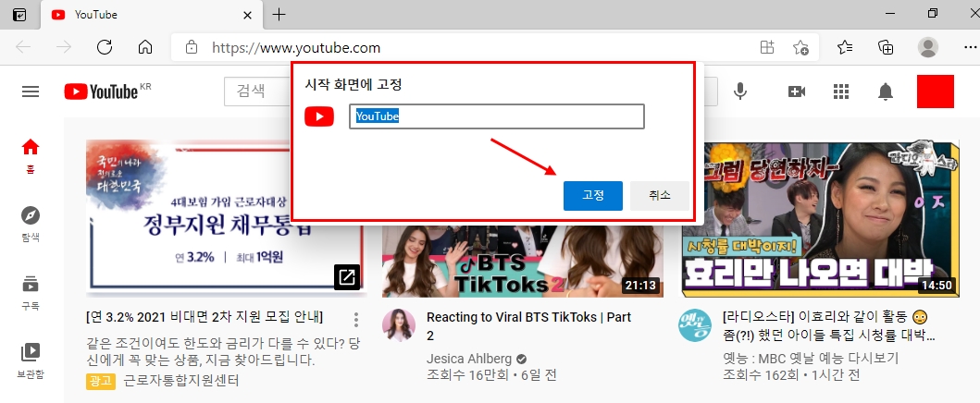
Task: Expand the YouTube hamburger guide menu
Action: coord(31,92)
